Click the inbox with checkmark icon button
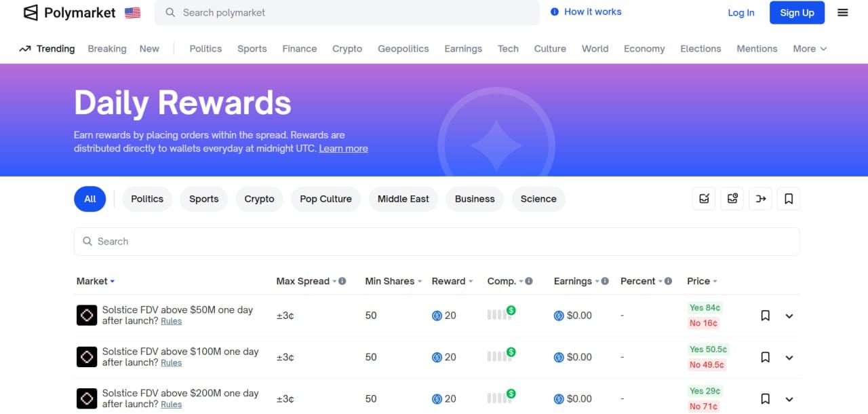Viewport: 868px width, 414px height. pyautogui.click(x=704, y=199)
